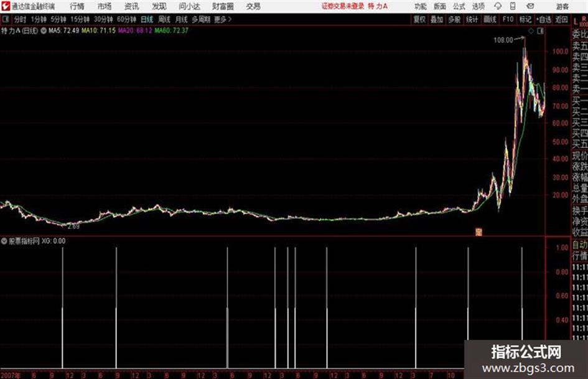588x379 pixels.
Task: Open the 选项 menu
Action: pyautogui.click(x=478, y=6)
